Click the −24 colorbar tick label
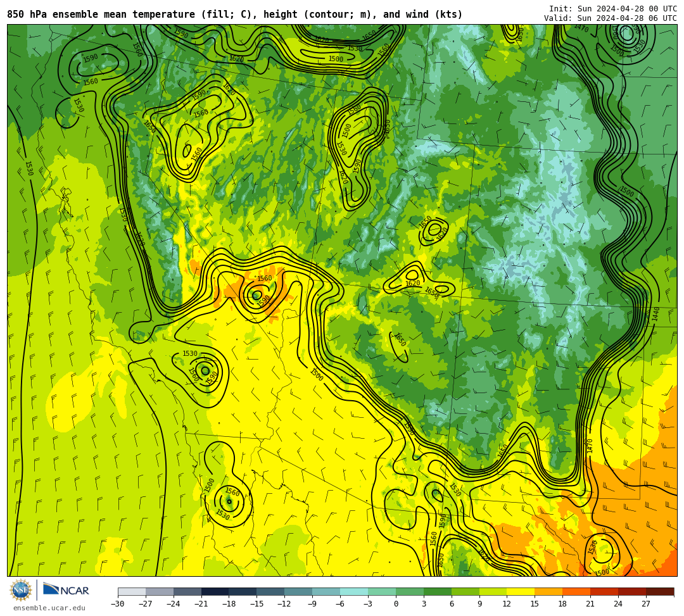The image size is (684, 616). click(174, 604)
